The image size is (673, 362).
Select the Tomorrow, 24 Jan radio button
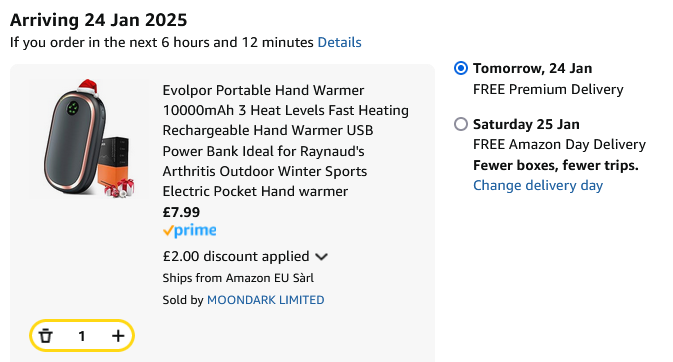[461, 68]
